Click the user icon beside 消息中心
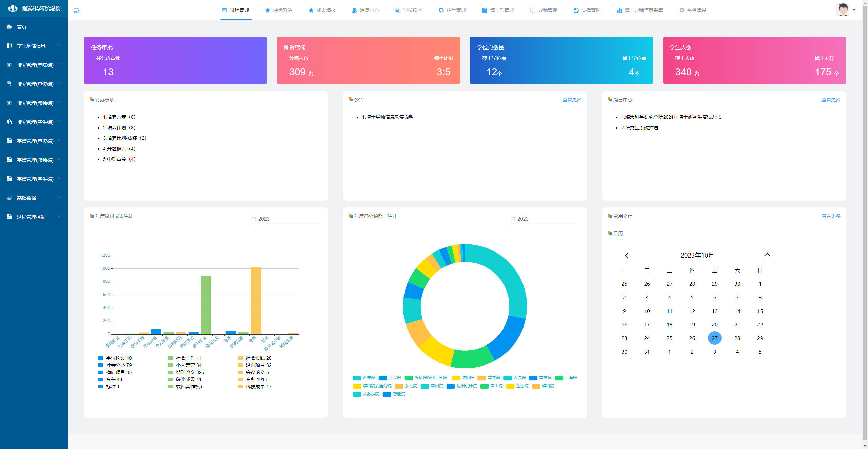 (354, 10)
